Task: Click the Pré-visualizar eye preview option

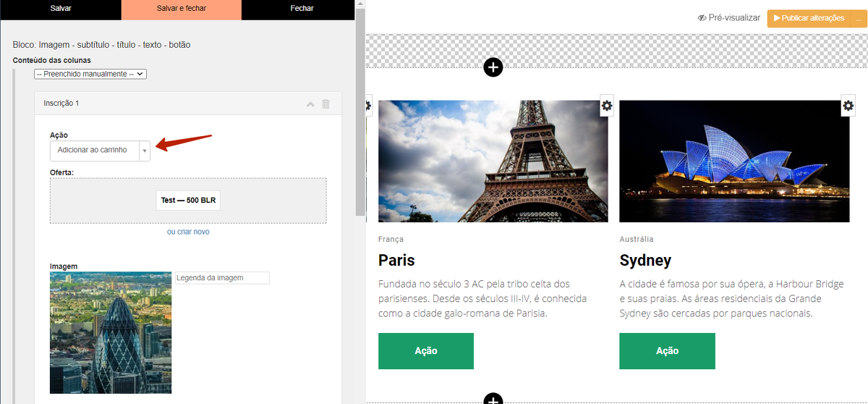Action: [x=729, y=18]
